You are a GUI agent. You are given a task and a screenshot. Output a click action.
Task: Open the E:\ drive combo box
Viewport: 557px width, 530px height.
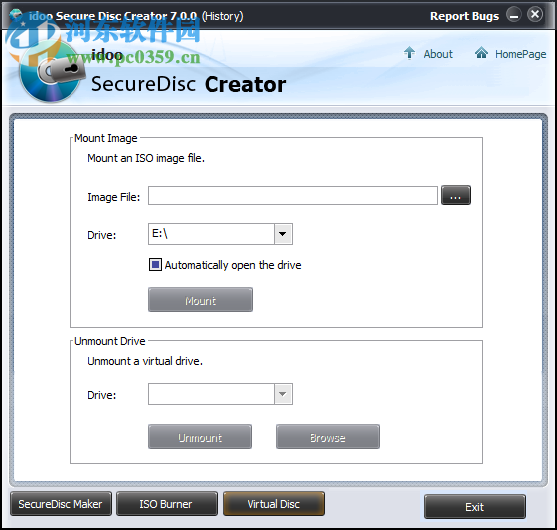click(x=220, y=234)
